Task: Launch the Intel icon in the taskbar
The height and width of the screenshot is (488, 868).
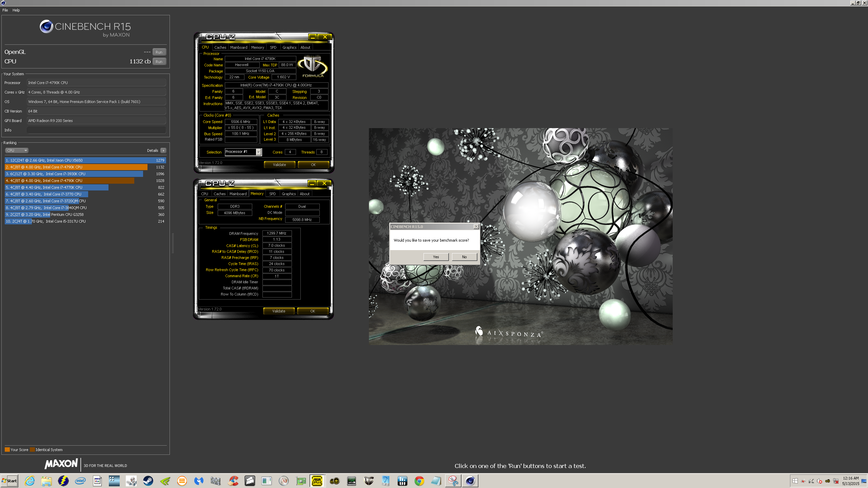Action: pos(80,481)
